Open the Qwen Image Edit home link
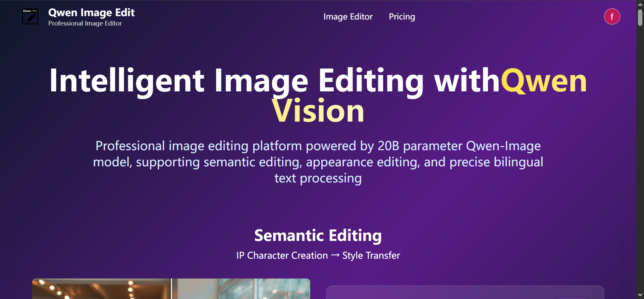 point(91,12)
